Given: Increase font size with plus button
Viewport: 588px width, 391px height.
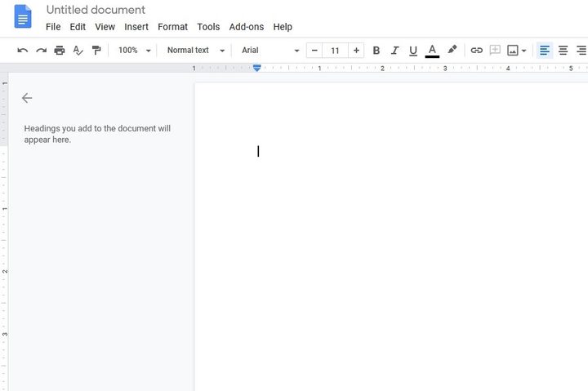Looking at the screenshot, I should coord(356,51).
